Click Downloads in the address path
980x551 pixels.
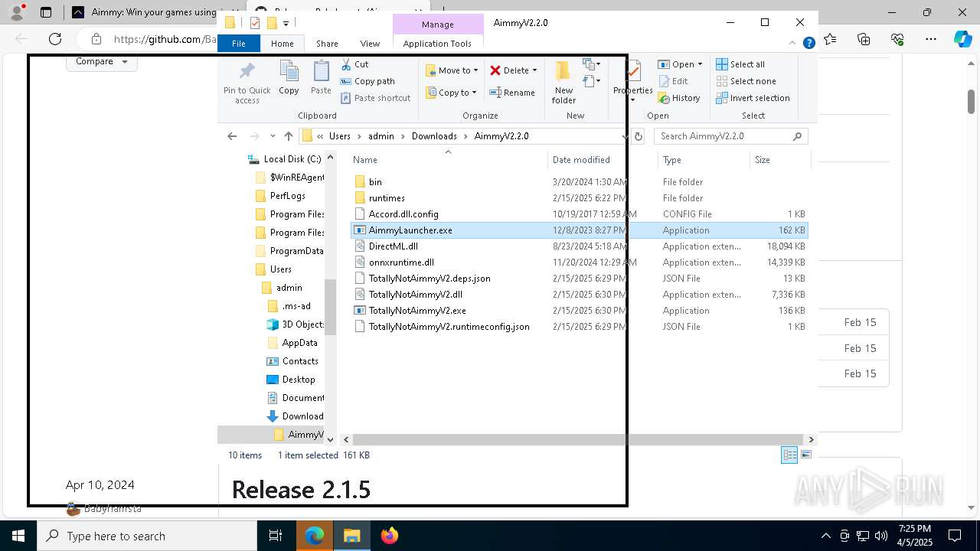(434, 136)
